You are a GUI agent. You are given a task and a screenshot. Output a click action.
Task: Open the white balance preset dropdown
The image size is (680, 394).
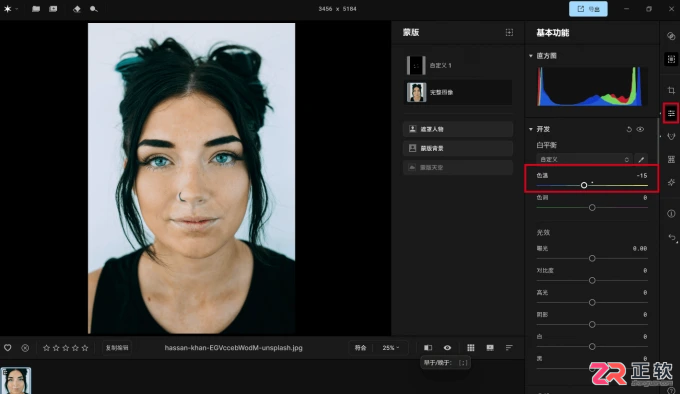584,160
